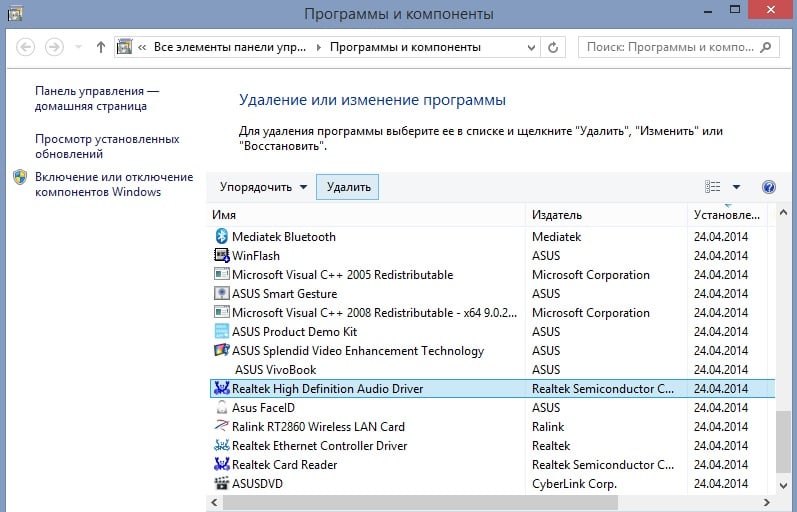Go back with the left arrow button
The image size is (797, 512).
(x=25, y=47)
